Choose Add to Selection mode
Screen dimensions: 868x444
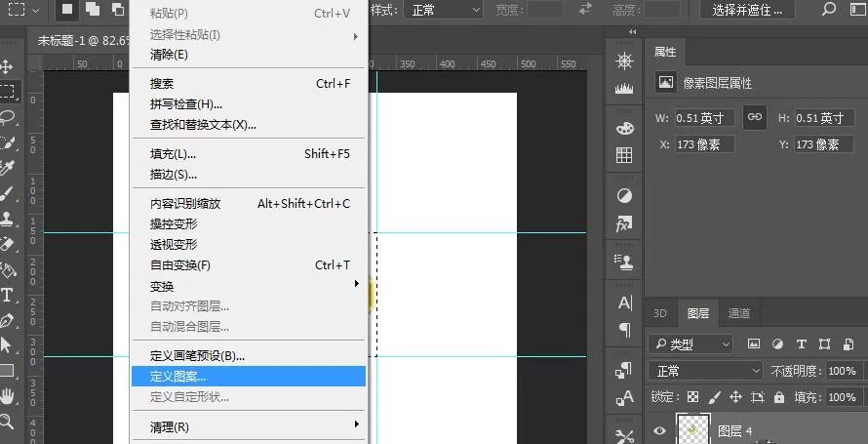point(92,9)
